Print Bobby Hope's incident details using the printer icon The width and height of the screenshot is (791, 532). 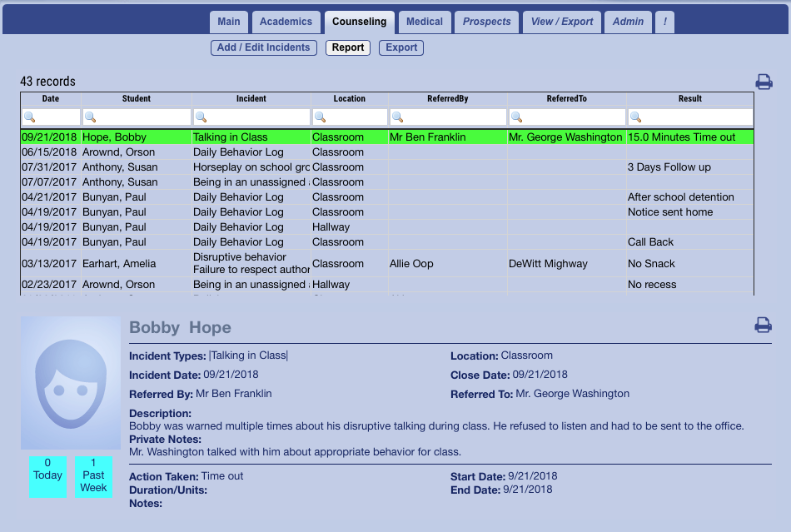pos(763,326)
